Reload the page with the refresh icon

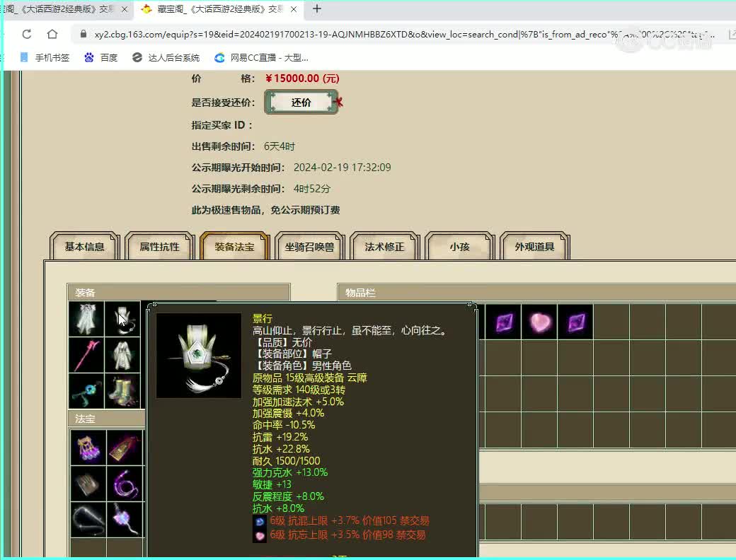pos(27,34)
